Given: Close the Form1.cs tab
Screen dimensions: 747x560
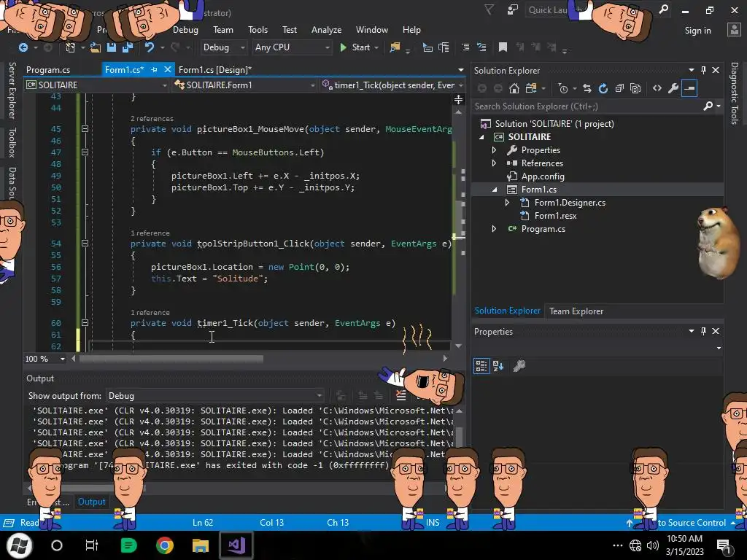Looking at the screenshot, I should [168, 69].
